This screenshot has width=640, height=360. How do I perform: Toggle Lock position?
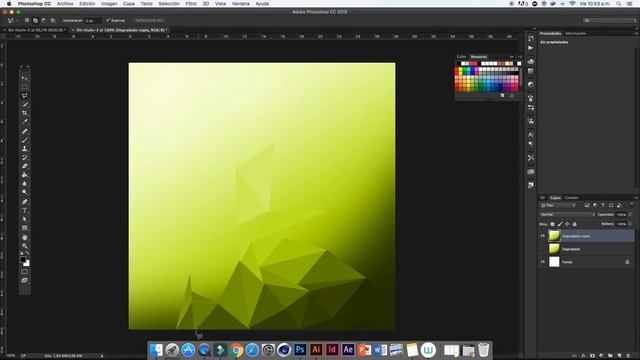pos(567,224)
